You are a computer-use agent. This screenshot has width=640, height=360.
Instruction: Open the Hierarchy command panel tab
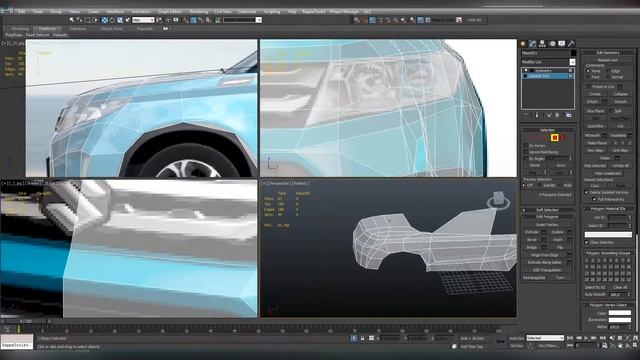(542, 44)
